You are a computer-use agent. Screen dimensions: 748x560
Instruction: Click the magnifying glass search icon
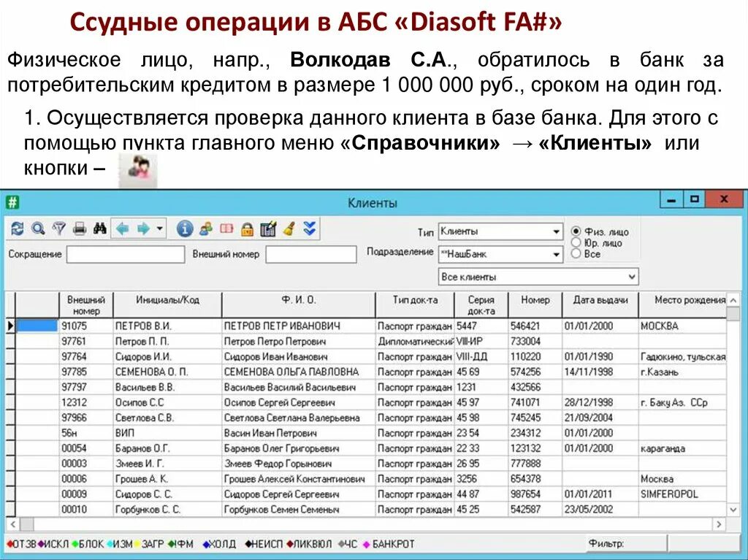pyautogui.click(x=38, y=229)
